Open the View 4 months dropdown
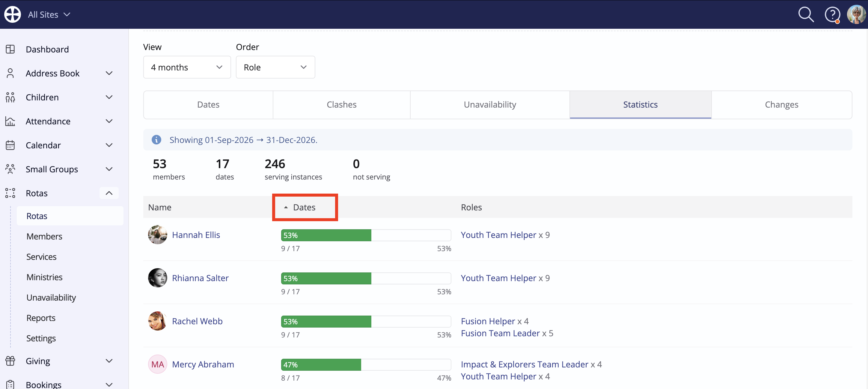 click(x=187, y=67)
